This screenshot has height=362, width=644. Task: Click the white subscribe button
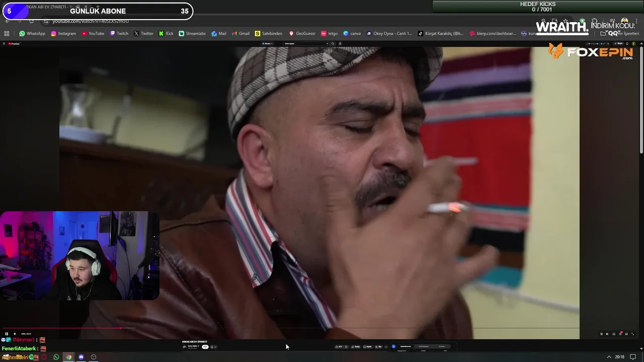[x=205, y=346]
